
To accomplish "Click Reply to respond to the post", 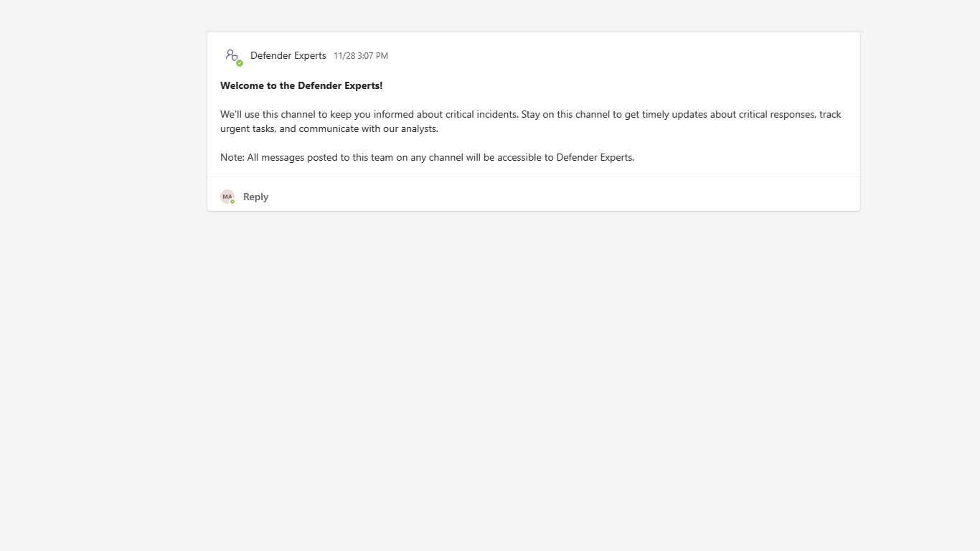I will click(255, 197).
